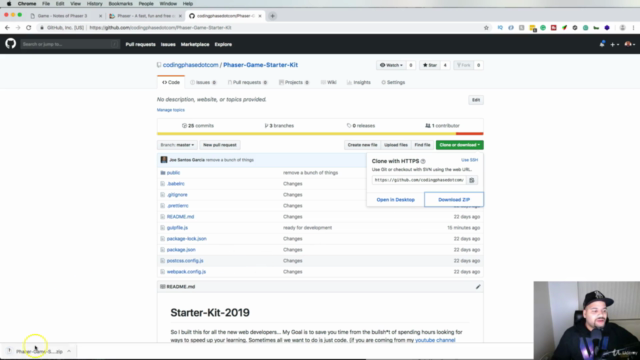Open Chrome's three-dot menu
Screen dimensions: 640x360
click(633, 28)
